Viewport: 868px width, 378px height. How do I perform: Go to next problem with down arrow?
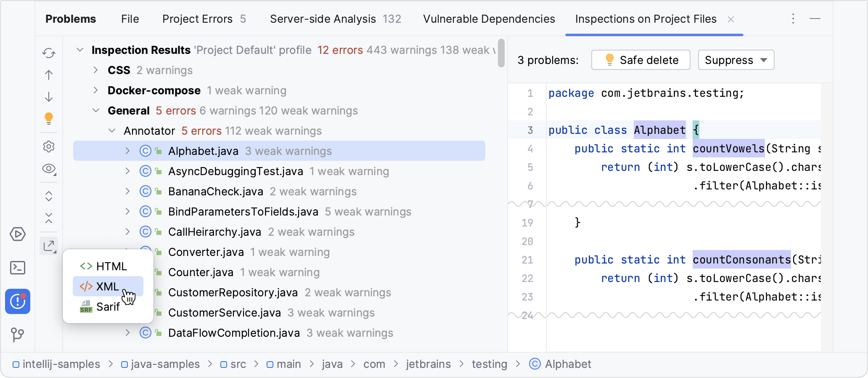coord(49,97)
